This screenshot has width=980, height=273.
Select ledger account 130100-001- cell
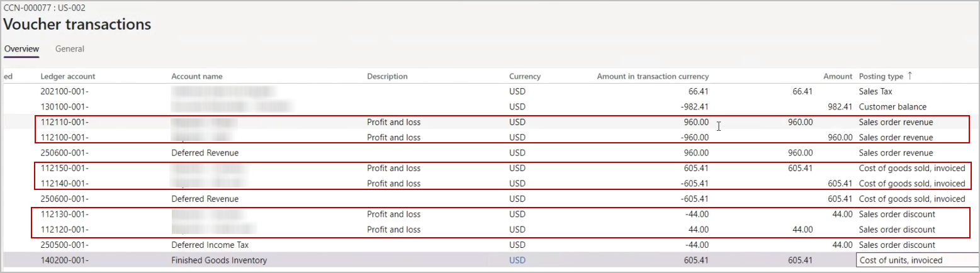click(x=65, y=107)
